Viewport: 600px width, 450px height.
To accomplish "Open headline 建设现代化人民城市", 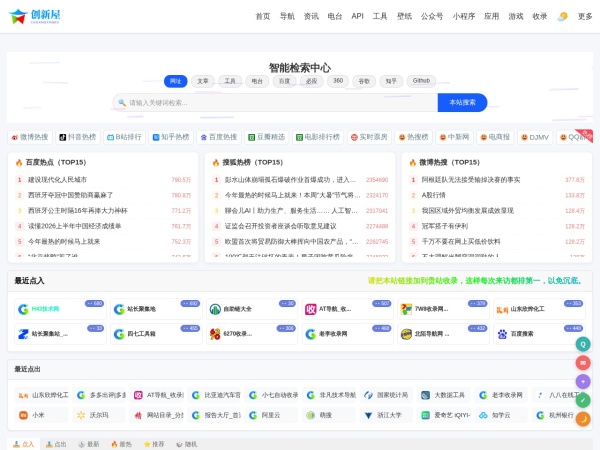I will click(x=57, y=179).
